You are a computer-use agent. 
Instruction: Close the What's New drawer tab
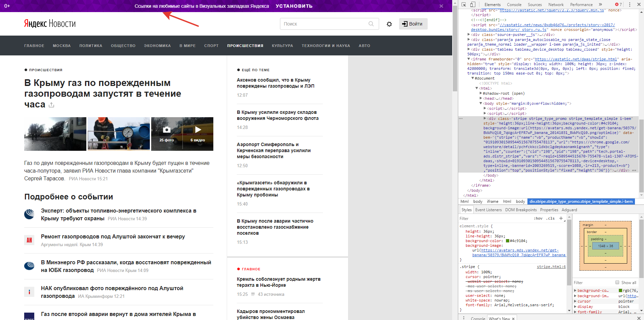pos(513,318)
